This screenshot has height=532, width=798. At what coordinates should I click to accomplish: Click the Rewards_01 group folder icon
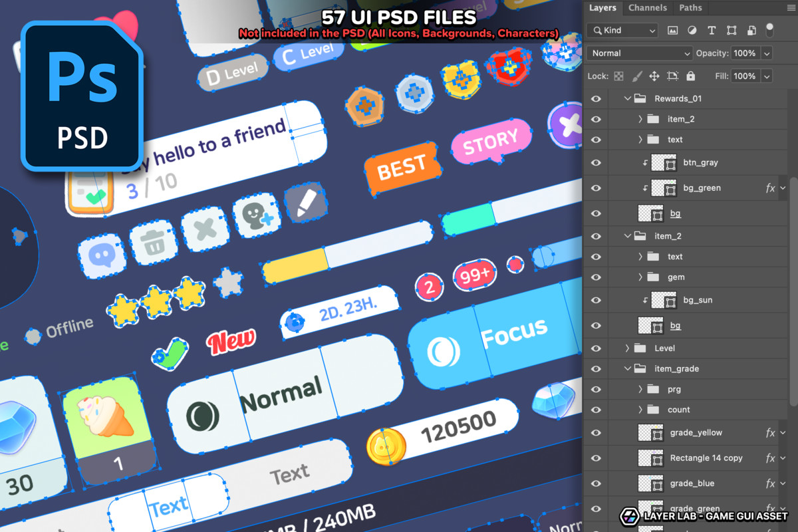coord(640,98)
